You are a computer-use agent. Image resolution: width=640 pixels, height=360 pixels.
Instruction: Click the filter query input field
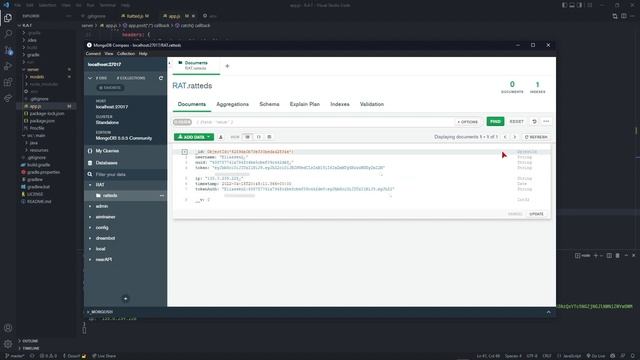(x=322, y=122)
